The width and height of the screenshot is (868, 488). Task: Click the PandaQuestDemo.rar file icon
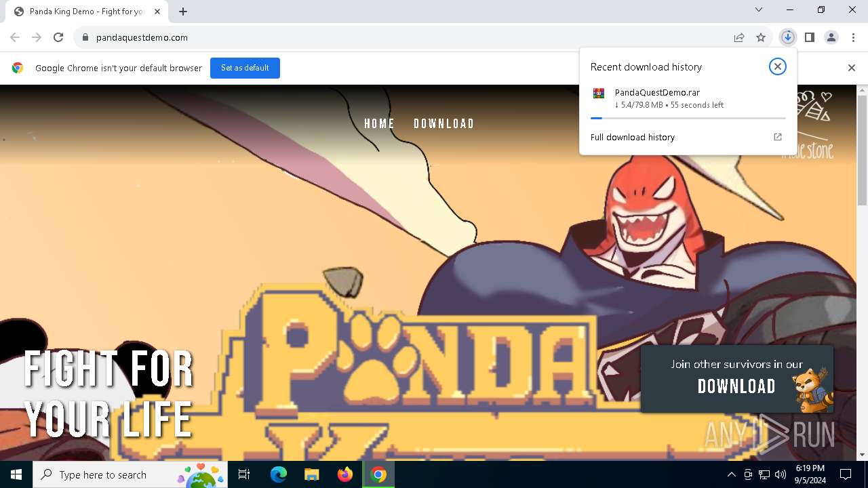(x=599, y=94)
